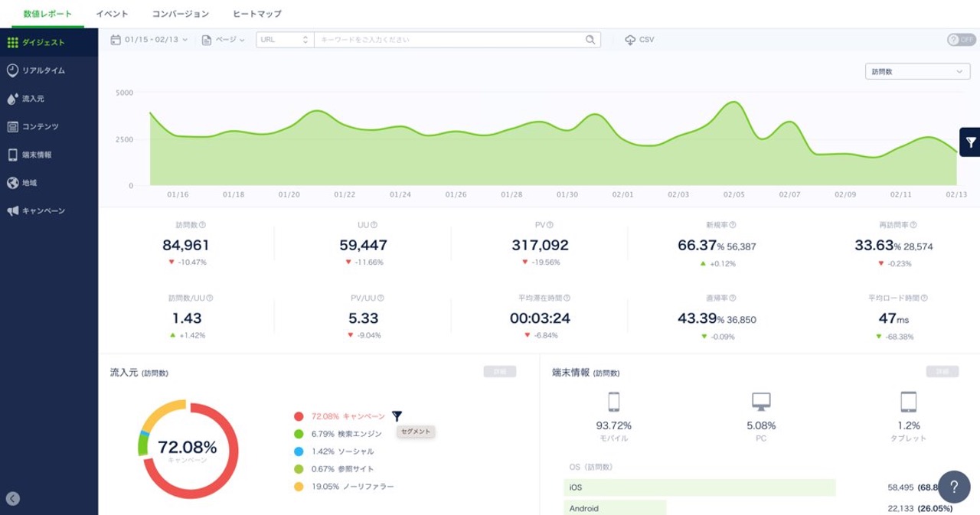Expand the ページ dropdown

coord(224,40)
